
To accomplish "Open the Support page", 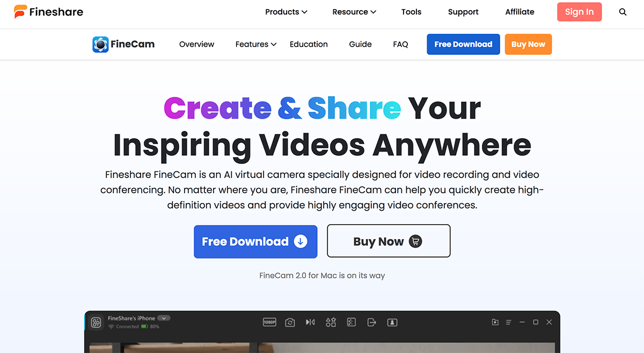I will 463,12.
